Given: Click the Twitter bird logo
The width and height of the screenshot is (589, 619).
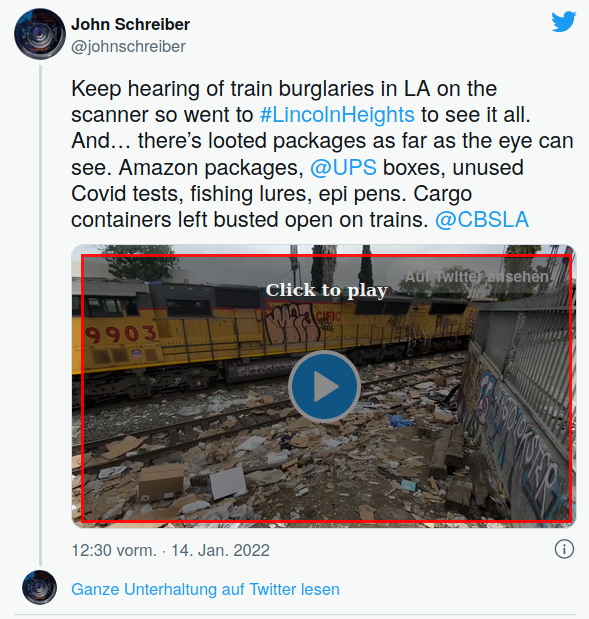Looking at the screenshot, I should click(x=564, y=21).
